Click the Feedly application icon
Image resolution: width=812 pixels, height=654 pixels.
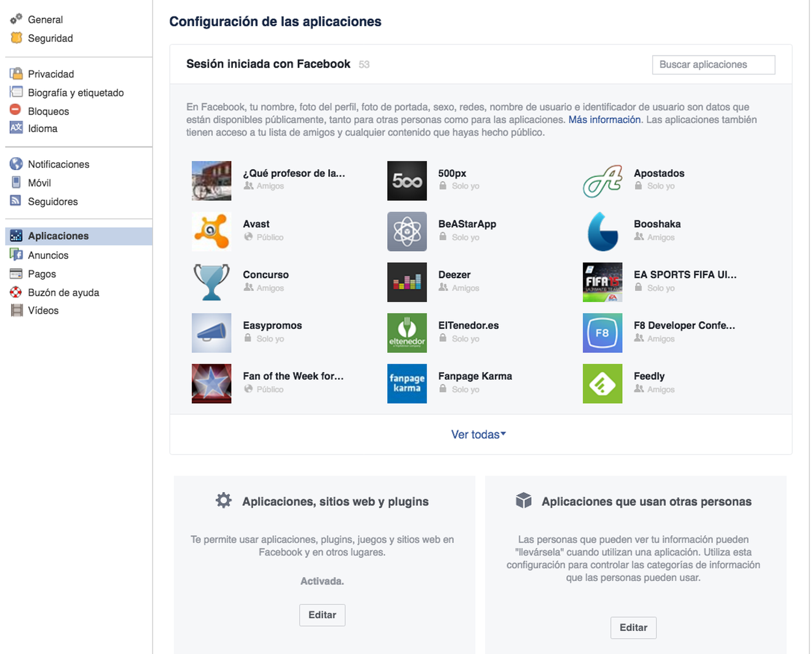click(x=602, y=384)
